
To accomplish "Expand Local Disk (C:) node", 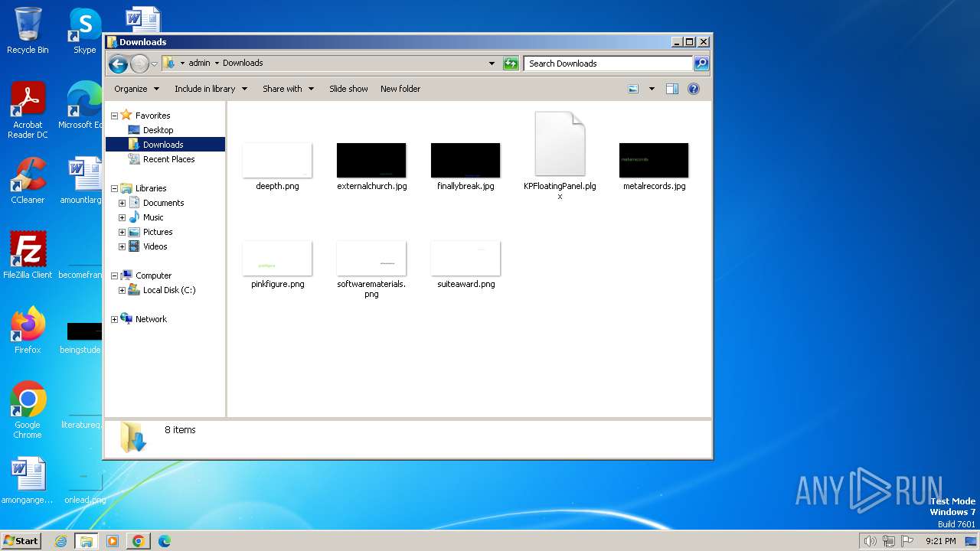I will click(x=122, y=290).
